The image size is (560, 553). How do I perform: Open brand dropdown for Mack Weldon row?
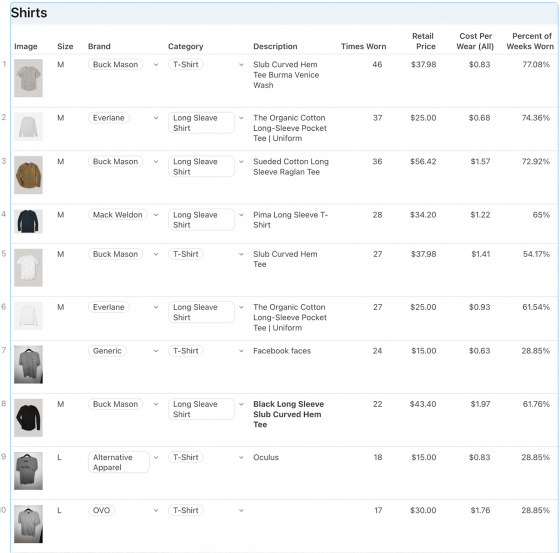coord(156,215)
